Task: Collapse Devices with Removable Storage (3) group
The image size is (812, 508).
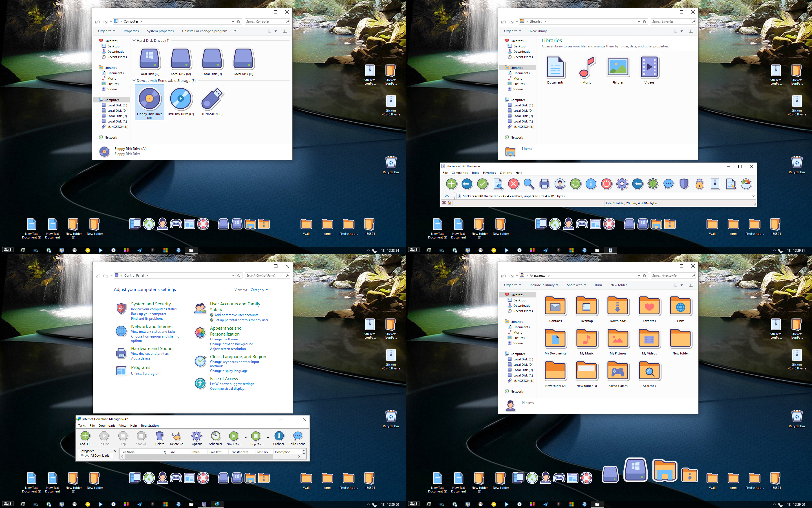Action: click(134, 81)
